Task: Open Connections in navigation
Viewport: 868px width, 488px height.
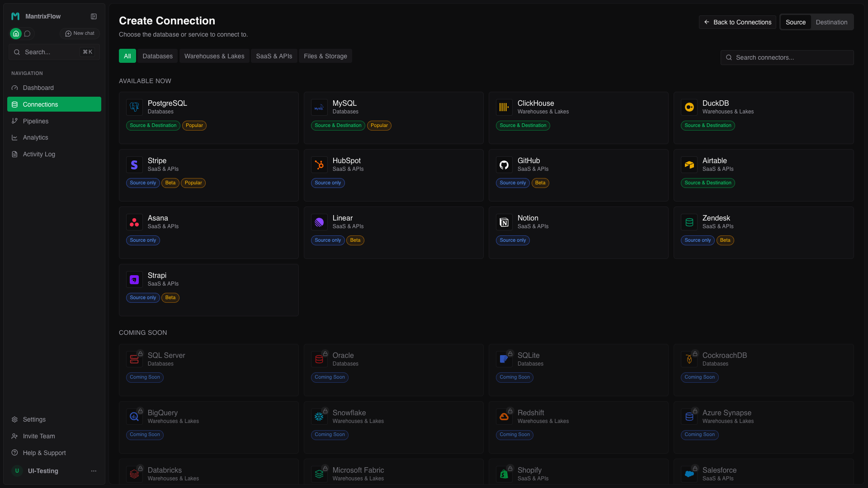Action: (54, 104)
